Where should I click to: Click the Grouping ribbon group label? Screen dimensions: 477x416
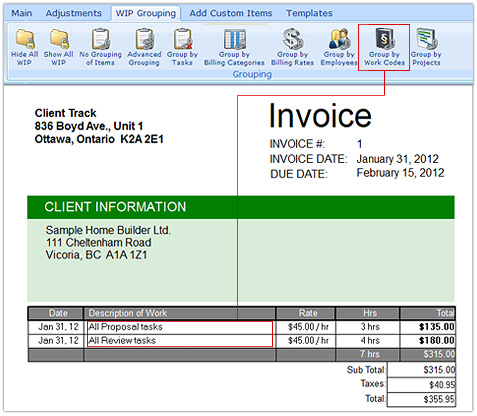click(252, 74)
